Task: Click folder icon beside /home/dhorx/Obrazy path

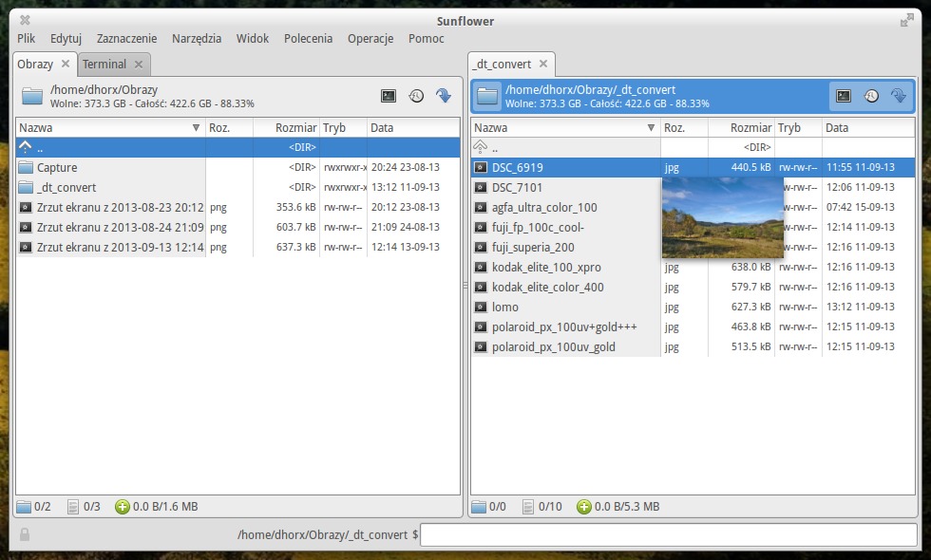Action: coord(32,96)
